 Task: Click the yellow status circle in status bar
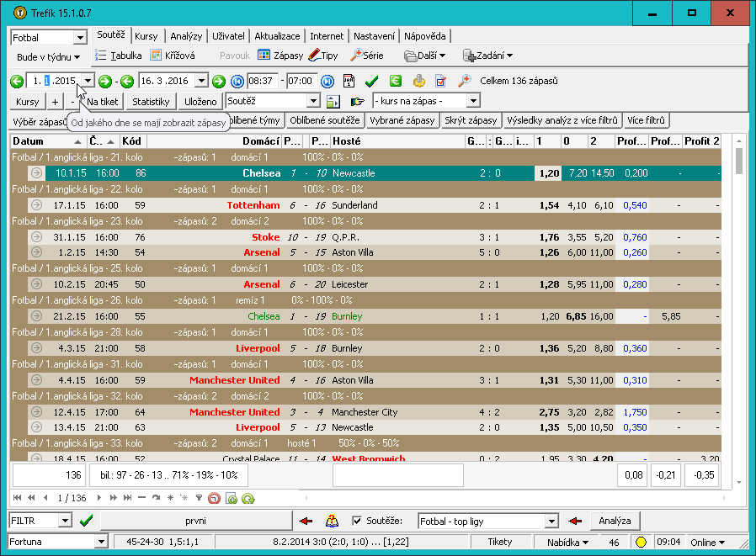pos(641,542)
